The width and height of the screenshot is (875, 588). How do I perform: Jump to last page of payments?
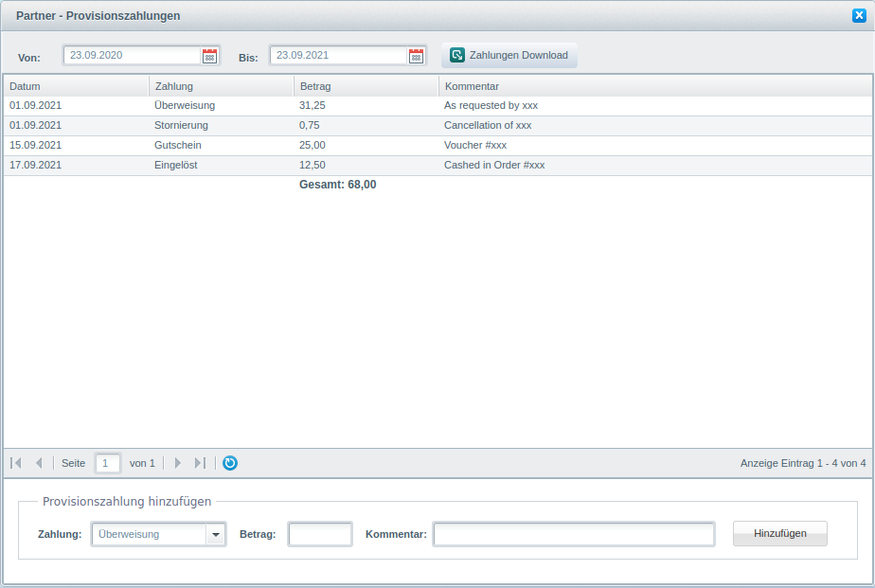pyautogui.click(x=200, y=463)
